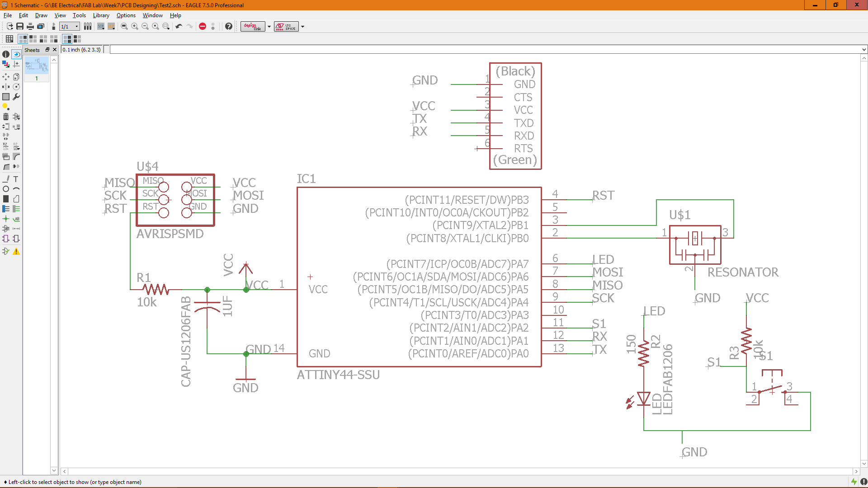Open the ERC warning triangle tool
The height and width of the screenshot is (488, 868).
[16, 251]
